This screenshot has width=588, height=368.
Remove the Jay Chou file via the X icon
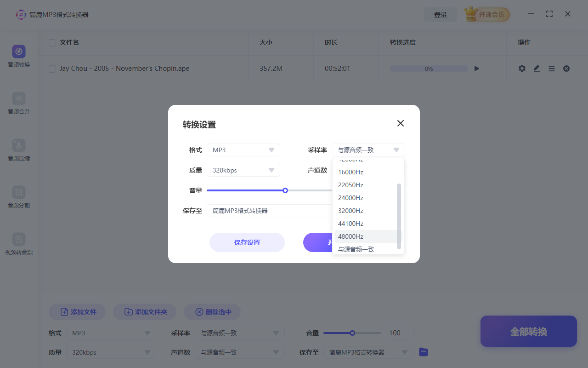point(566,68)
